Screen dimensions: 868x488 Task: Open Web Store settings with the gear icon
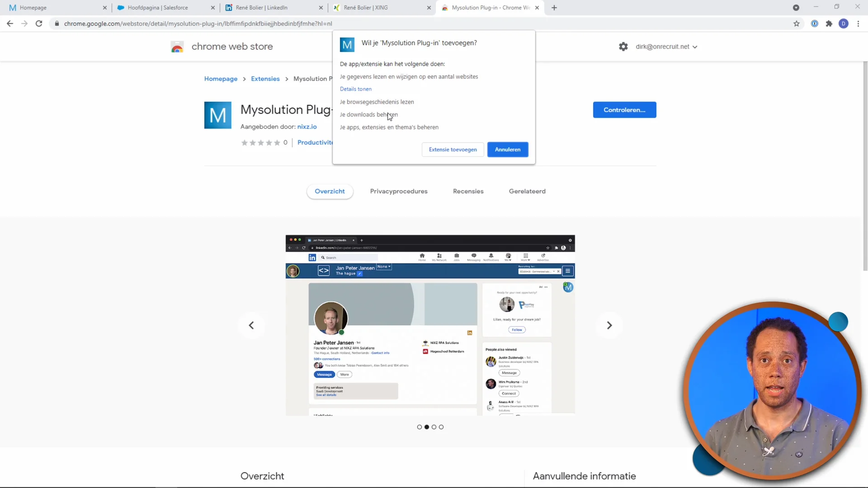(x=623, y=46)
